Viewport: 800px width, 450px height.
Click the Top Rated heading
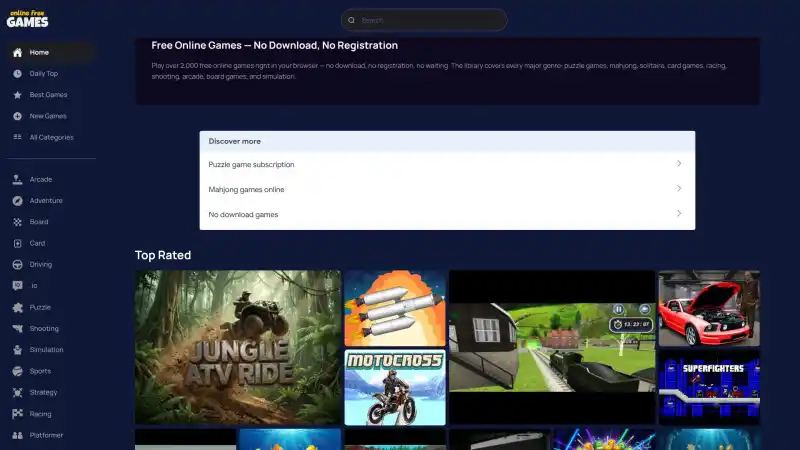click(163, 255)
